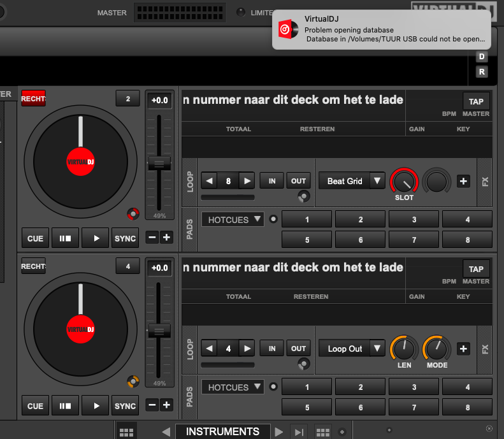Halve loop length on deck 2

[x=209, y=180]
